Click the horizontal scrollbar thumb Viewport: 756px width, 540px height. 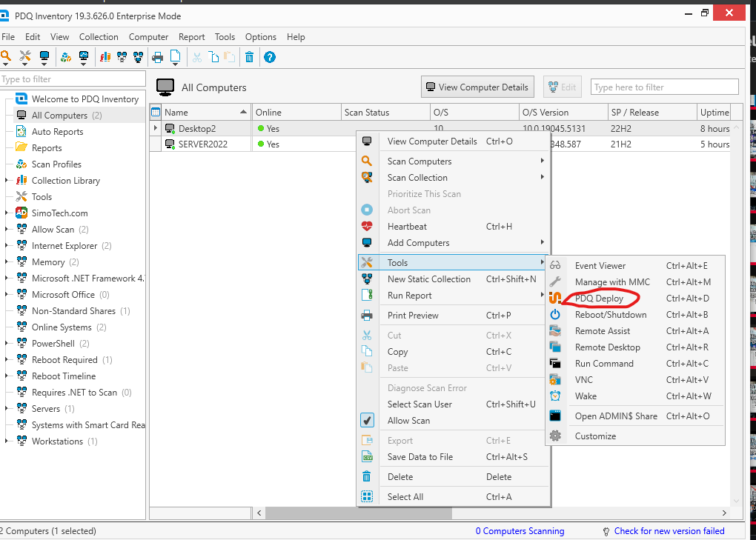[358, 513]
